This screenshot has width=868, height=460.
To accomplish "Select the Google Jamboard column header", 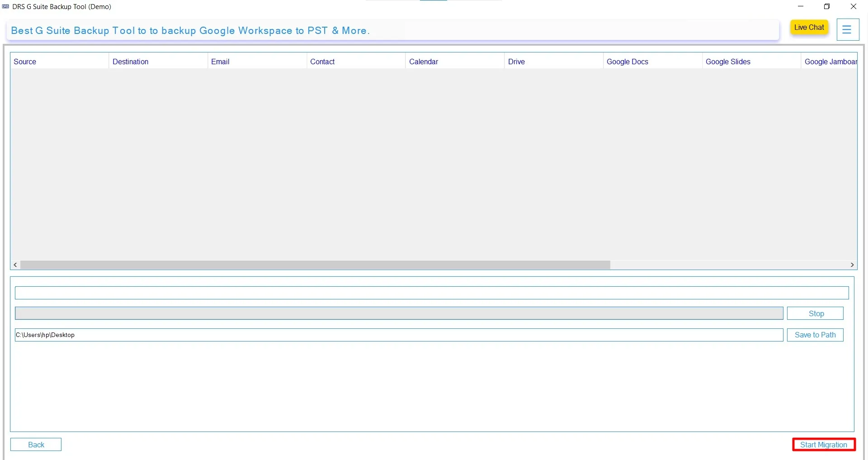I will pyautogui.click(x=830, y=62).
